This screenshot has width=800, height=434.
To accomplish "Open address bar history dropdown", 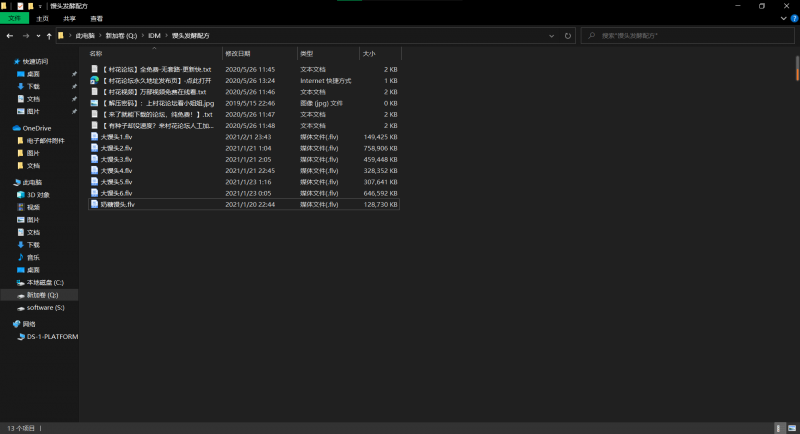I will pos(553,36).
